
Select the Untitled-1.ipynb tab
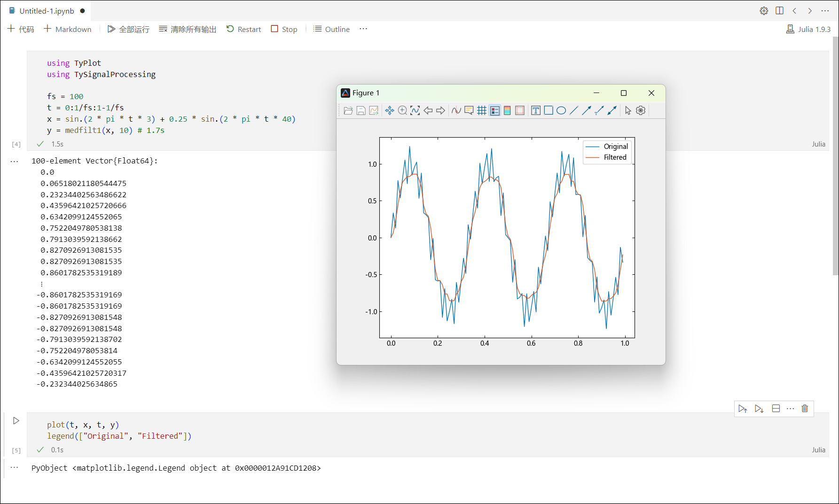click(x=47, y=11)
